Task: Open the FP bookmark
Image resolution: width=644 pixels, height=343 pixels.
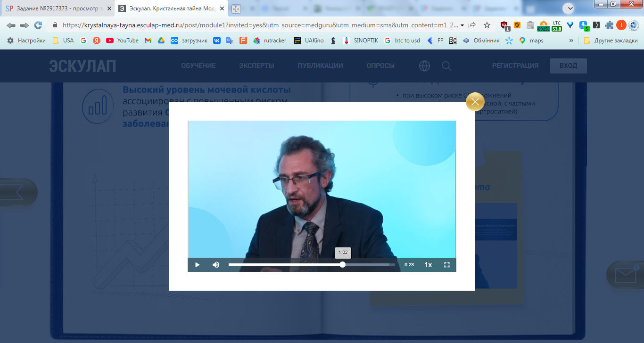Action: [435, 41]
